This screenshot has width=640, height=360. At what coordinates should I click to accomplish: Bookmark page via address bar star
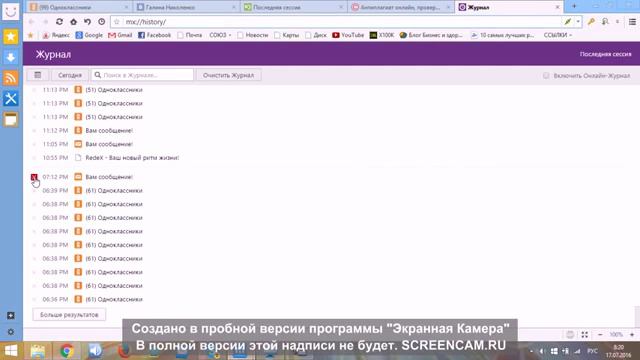(117, 22)
